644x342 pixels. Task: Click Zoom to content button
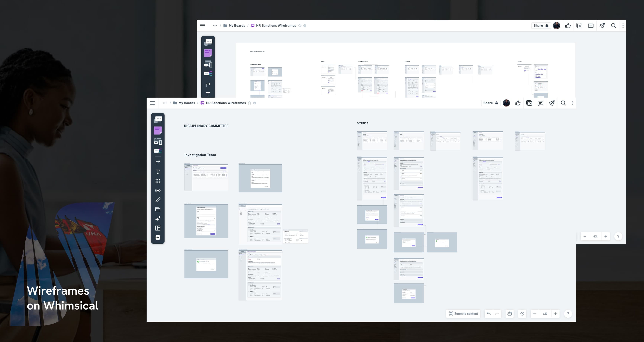(x=463, y=314)
